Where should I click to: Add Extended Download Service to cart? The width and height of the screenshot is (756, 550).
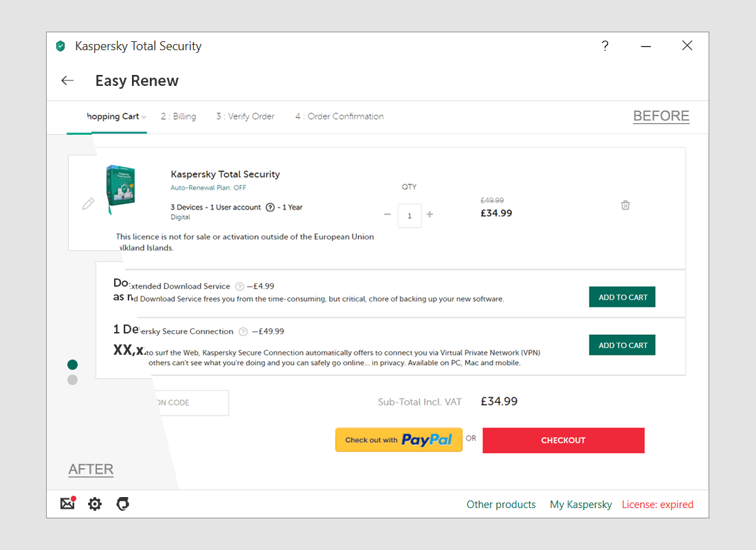tap(622, 297)
